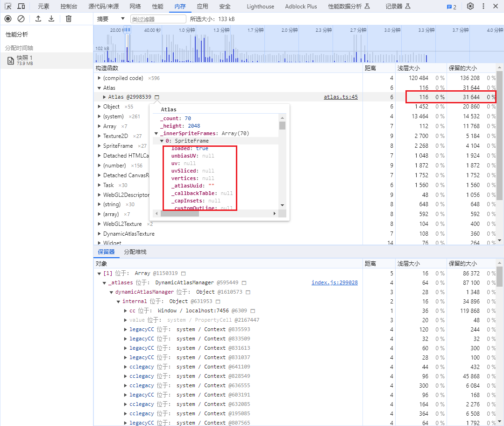Collapse the Atlas constructor row
This screenshot has width=504, height=426.
(x=99, y=88)
